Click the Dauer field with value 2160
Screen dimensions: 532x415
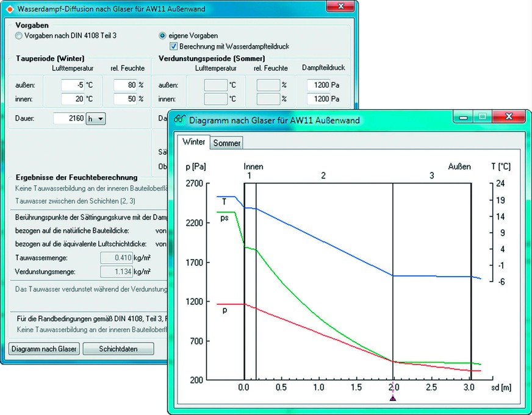(68, 119)
